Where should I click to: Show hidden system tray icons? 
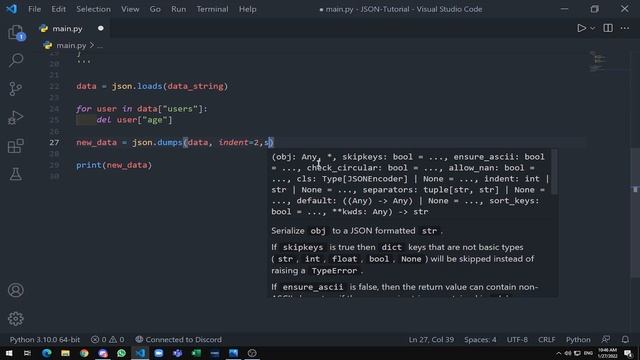558,353
